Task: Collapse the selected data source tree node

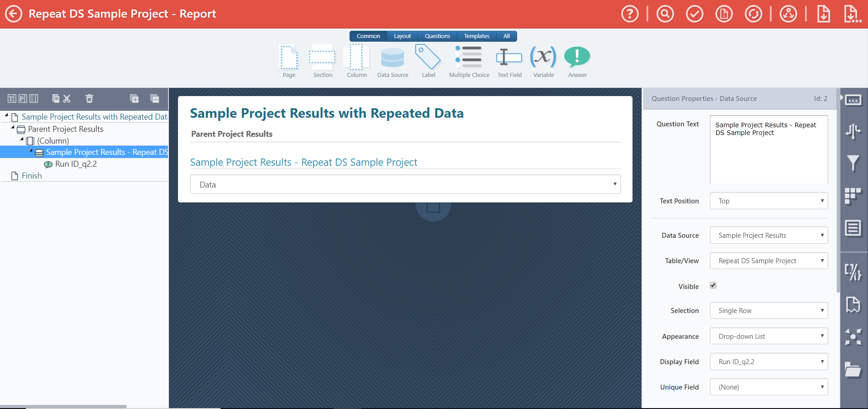Action: [31, 151]
